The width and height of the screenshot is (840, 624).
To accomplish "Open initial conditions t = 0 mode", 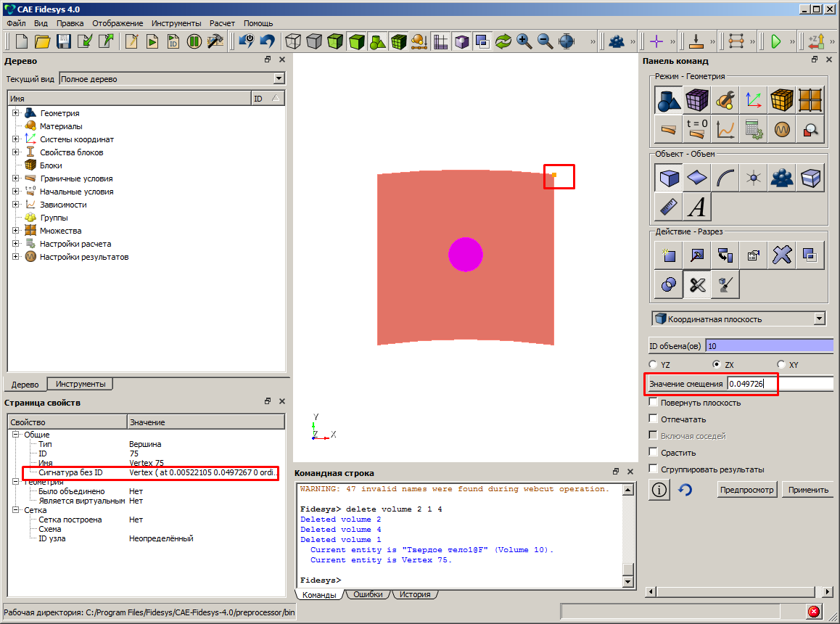I will coord(697,129).
